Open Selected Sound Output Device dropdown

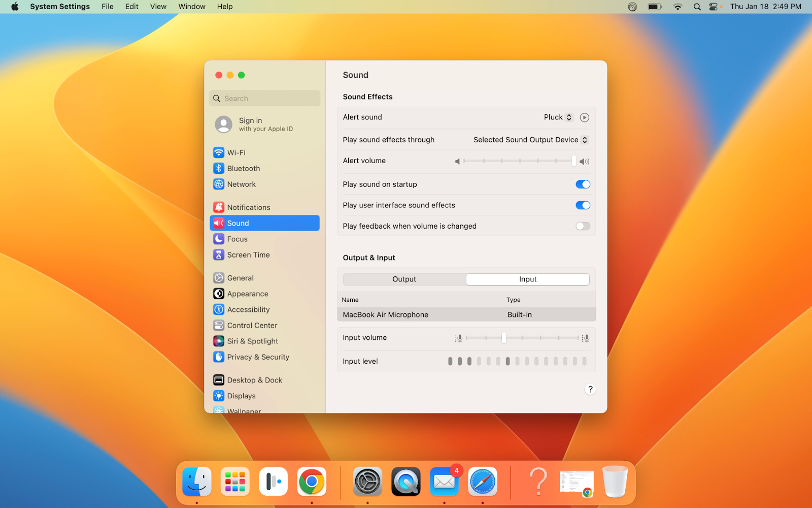click(x=530, y=140)
